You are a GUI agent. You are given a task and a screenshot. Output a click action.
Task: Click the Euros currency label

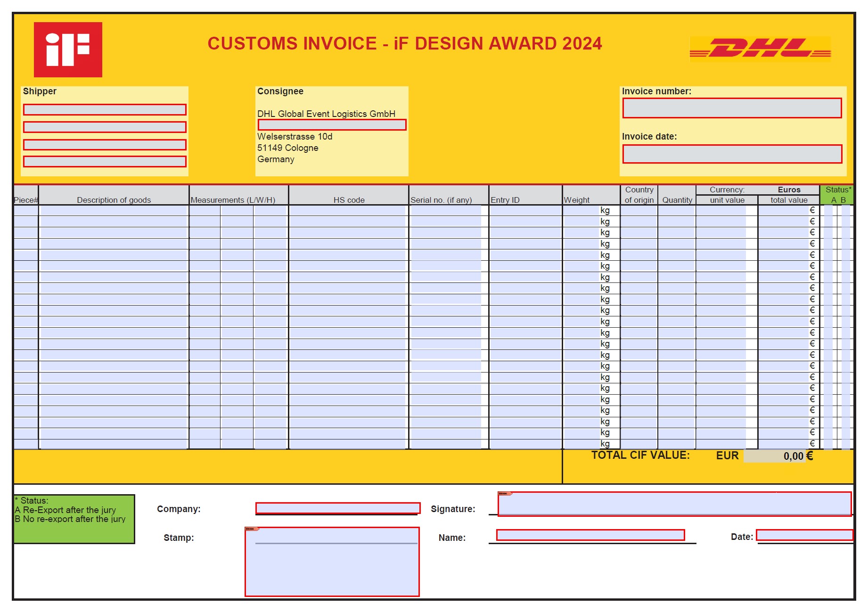point(789,190)
